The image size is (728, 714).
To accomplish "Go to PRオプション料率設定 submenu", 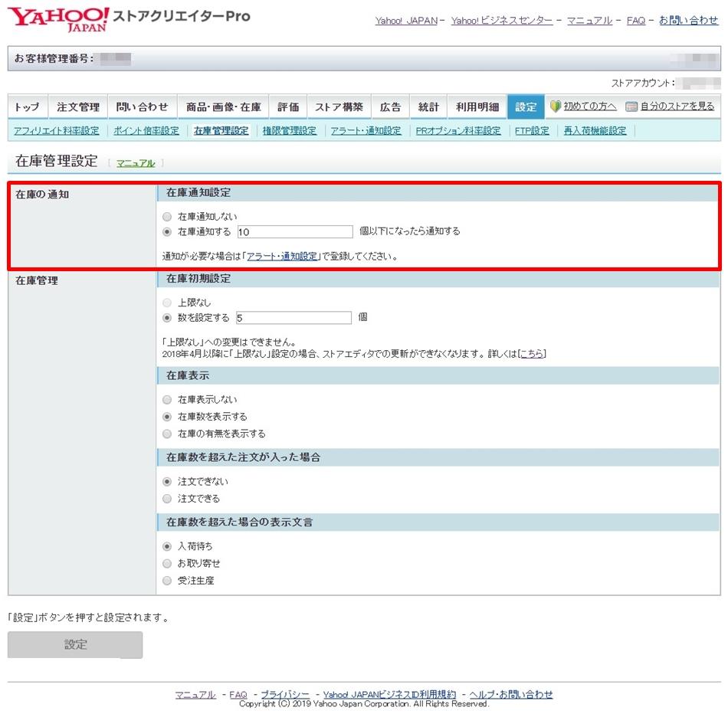I will coord(458,131).
